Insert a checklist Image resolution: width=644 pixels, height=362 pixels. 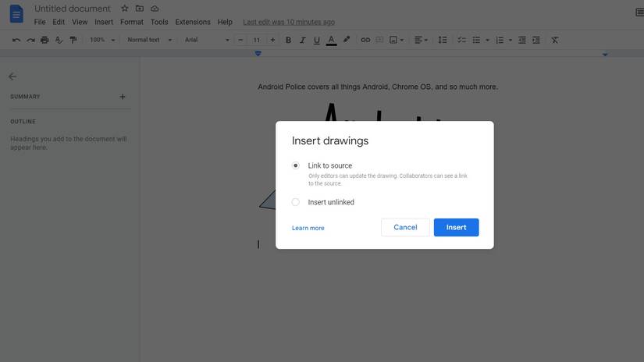click(x=461, y=40)
